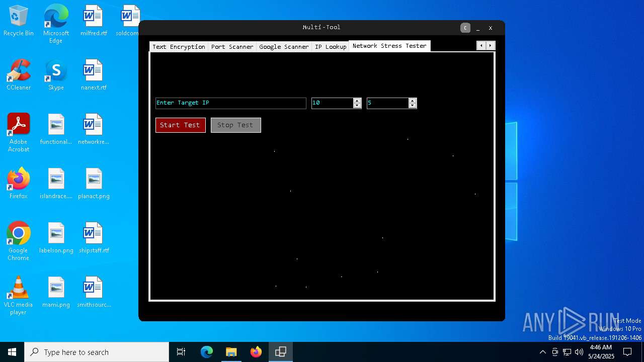This screenshot has height=362, width=644.
Task: Open the Recycle Bin desktop icon
Action: [x=19, y=21]
